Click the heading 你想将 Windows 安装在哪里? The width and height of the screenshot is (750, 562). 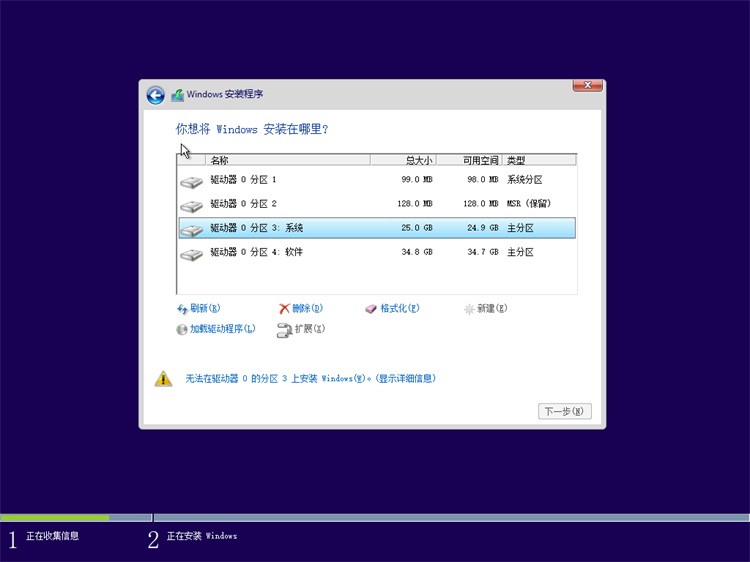[x=252, y=129]
